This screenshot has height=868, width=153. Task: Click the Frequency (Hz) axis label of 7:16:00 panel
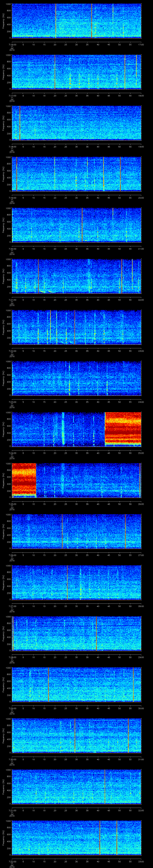[x=3, y=21]
